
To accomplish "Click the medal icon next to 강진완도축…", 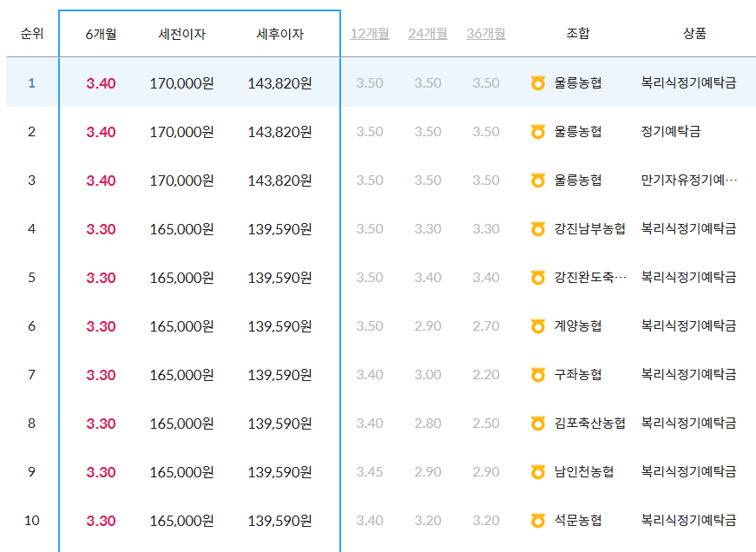I will tap(537, 277).
